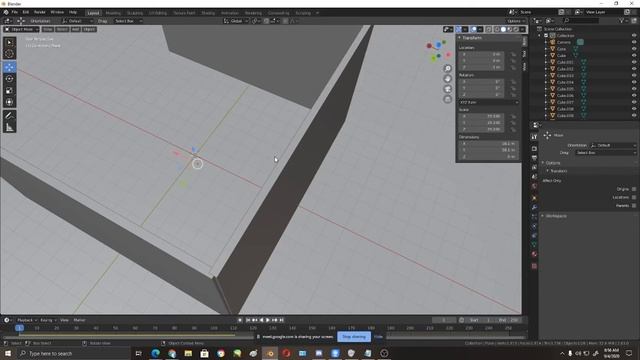Hide Cube.001 with its eye icon

634,62
